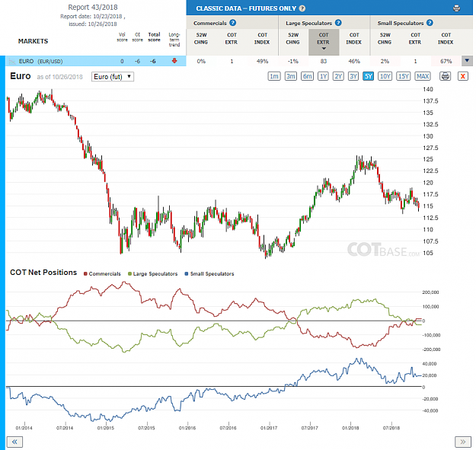Toggle Small Speculators series in the legend
This screenshot has width=476, height=450.
[209, 273]
